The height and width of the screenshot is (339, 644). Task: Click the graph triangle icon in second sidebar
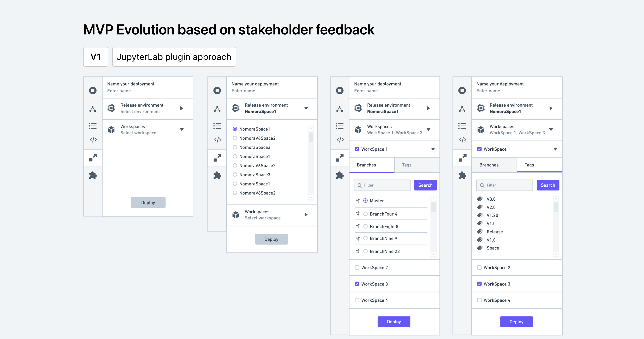coord(217,109)
